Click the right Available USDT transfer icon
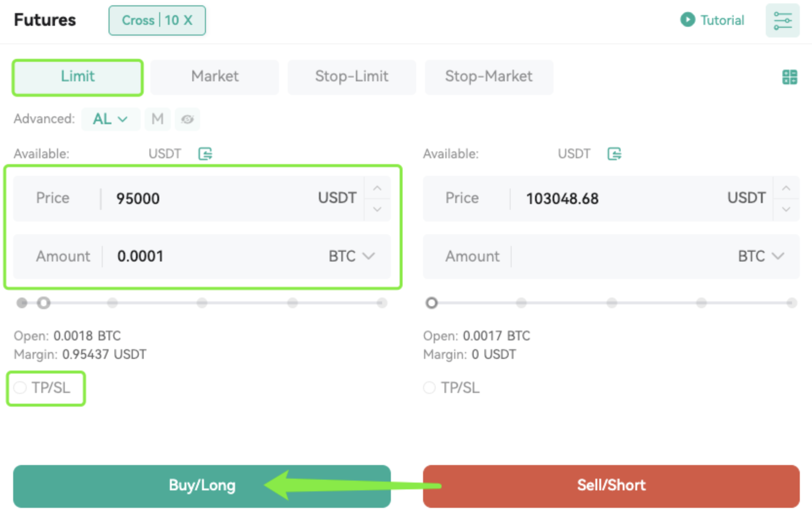This screenshot has width=812, height=522. coord(614,154)
